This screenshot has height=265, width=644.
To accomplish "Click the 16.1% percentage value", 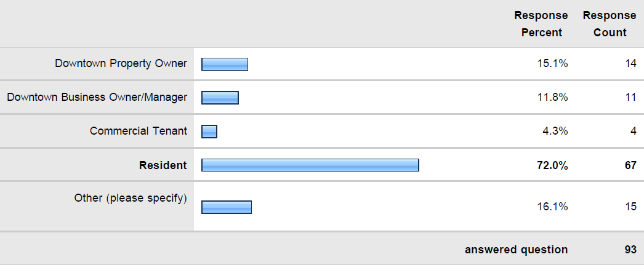I will click(x=552, y=207).
